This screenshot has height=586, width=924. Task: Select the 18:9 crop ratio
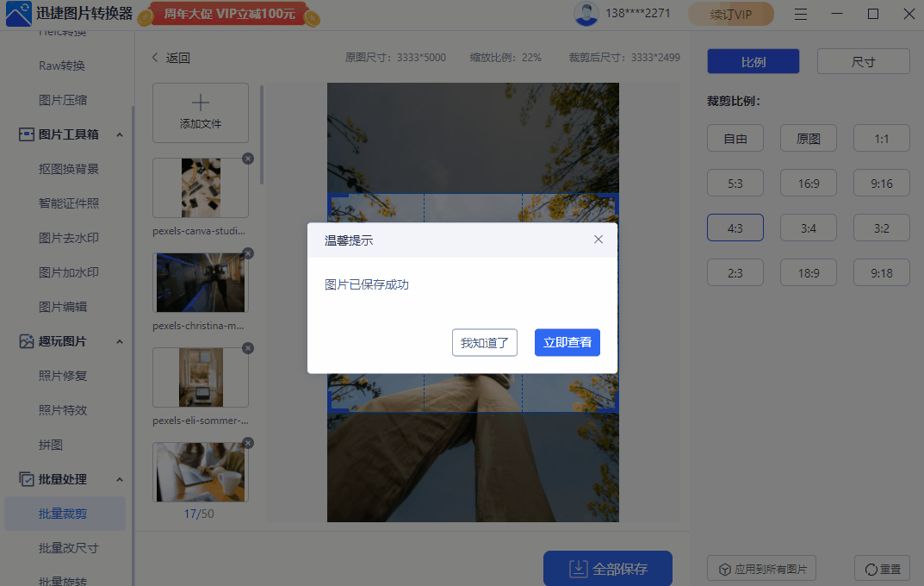coord(809,273)
